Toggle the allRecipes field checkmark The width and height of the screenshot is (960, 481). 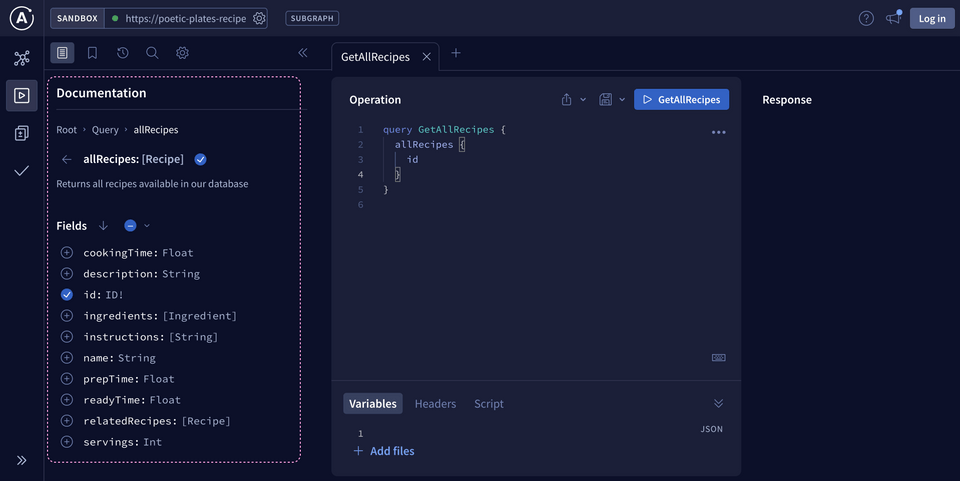200,160
